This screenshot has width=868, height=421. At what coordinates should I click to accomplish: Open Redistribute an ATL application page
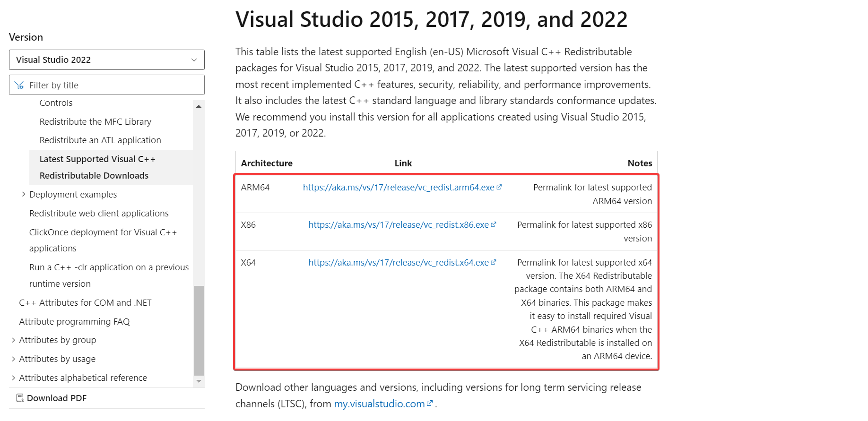tap(100, 140)
